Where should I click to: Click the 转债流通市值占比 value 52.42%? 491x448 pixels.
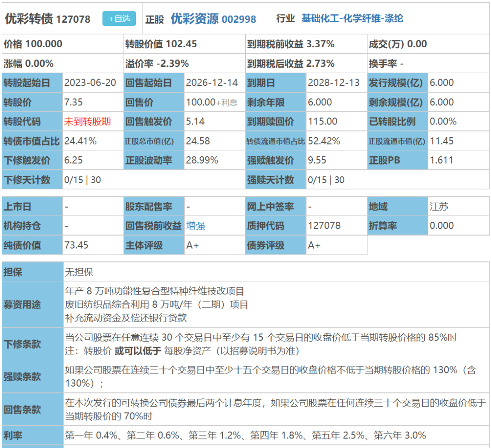point(324,141)
